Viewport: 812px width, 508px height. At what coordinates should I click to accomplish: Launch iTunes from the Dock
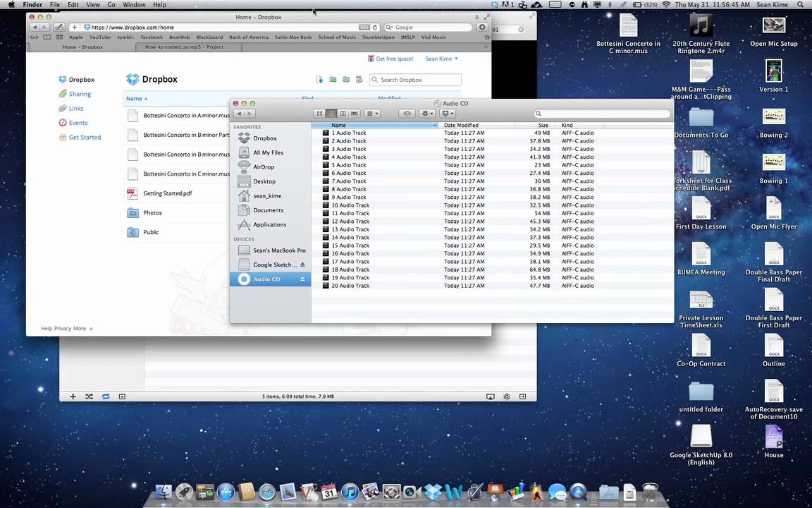[350, 491]
